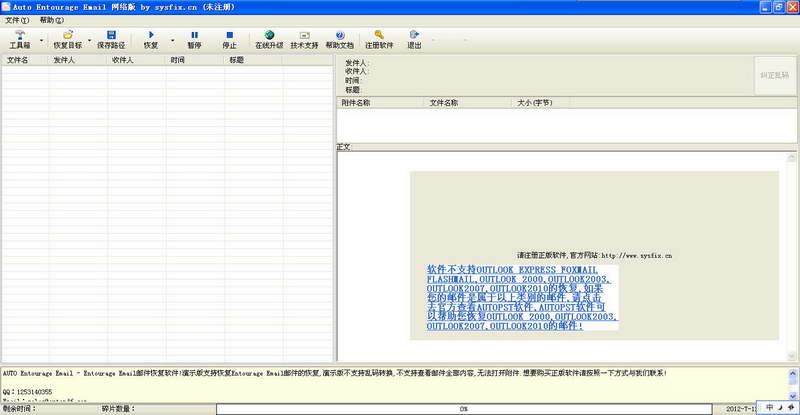Click the 大小(字节) column header
Screen dimensions: 800x415
[x=541, y=103]
